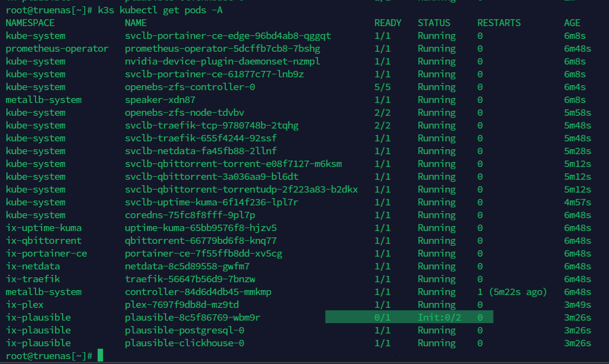
Task: Select the prometheus-operator-5dcffb7cb8-7bshg pod name
Action: coord(223,48)
